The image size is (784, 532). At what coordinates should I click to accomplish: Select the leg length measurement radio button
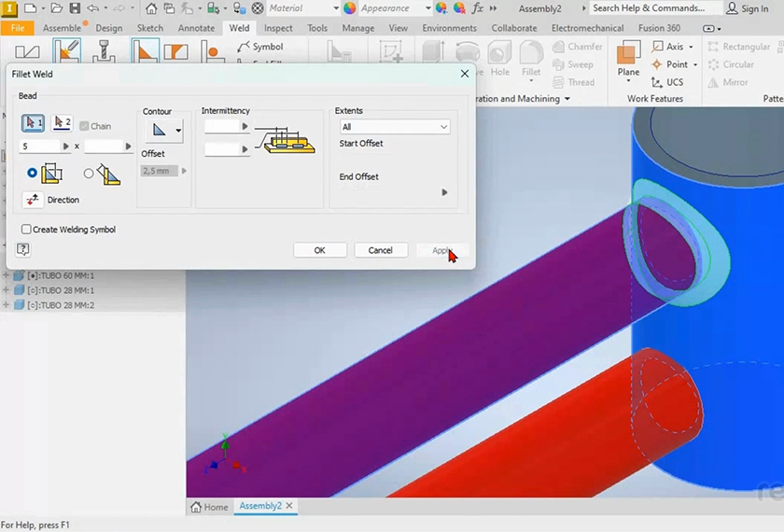pos(33,173)
